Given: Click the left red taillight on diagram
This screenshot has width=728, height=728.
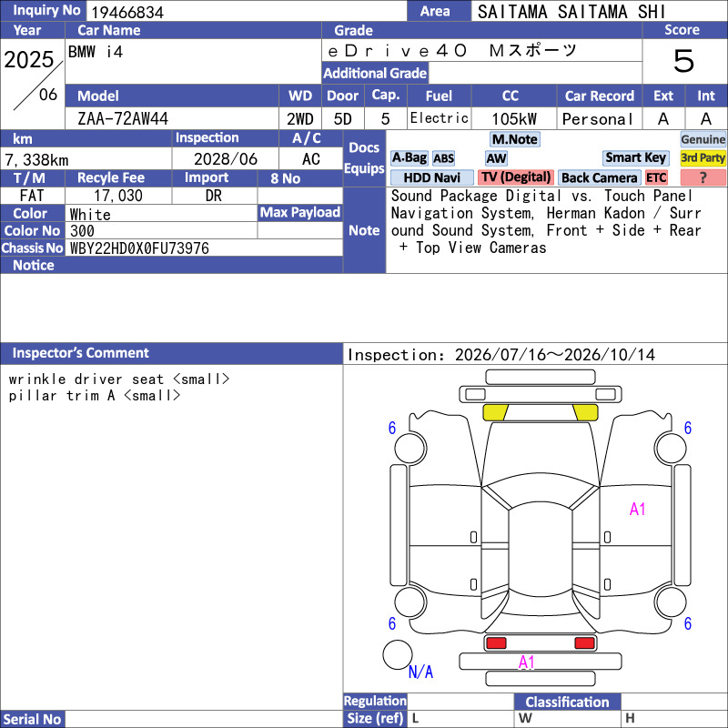Looking at the screenshot, I should click(496, 643).
